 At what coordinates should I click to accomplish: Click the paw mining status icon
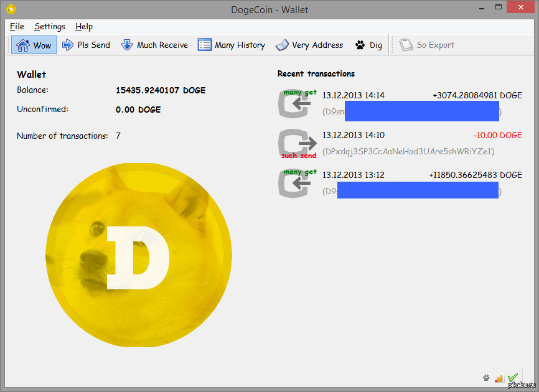coord(486,378)
